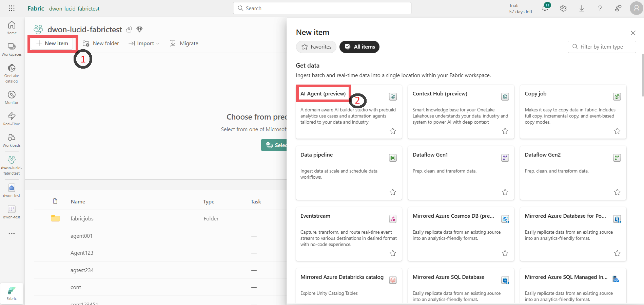Click the Fabric logo text in header
The width and height of the screenshot is (644, 305).
pyautogui.click(x=36, y=8)
